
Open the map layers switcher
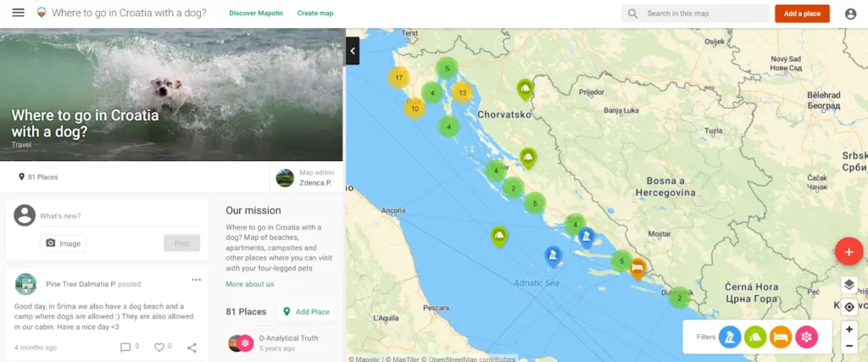tap(849, 285)
